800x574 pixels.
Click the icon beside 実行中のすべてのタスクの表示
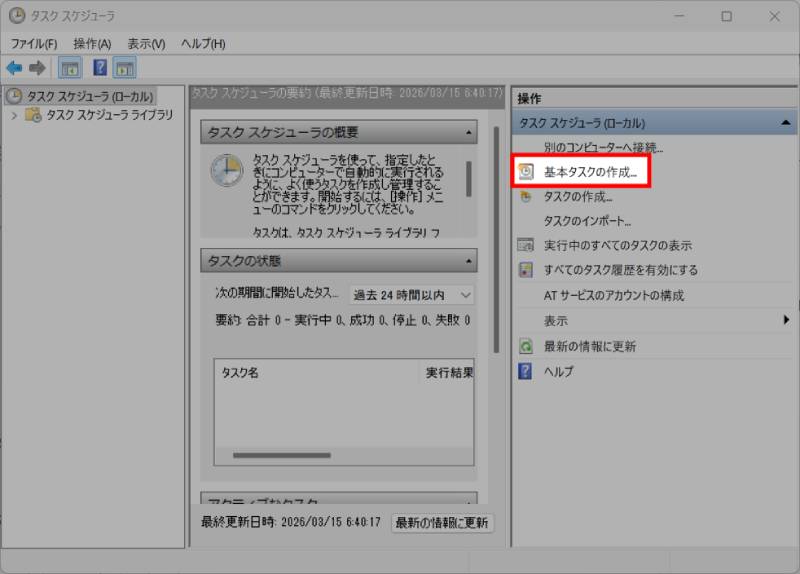point(526,245)
